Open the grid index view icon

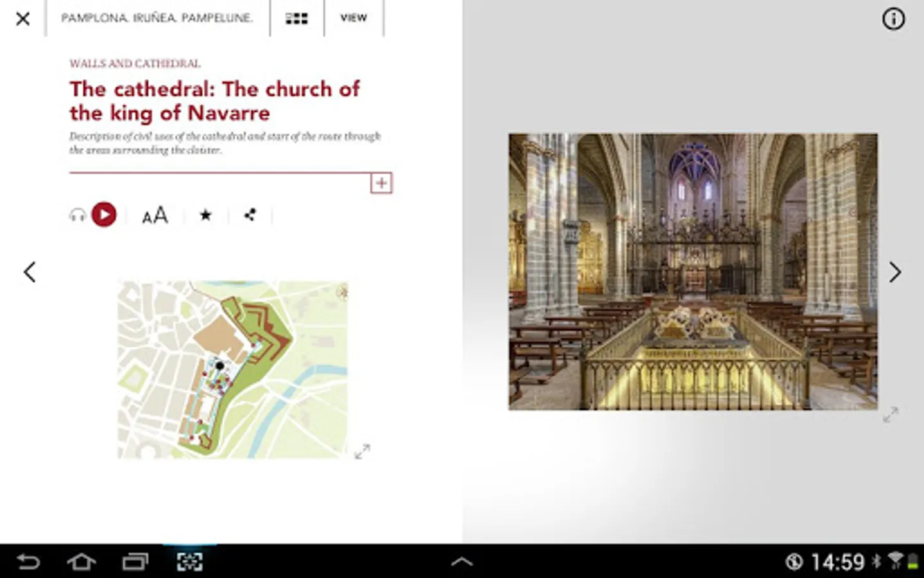point(296,19)
